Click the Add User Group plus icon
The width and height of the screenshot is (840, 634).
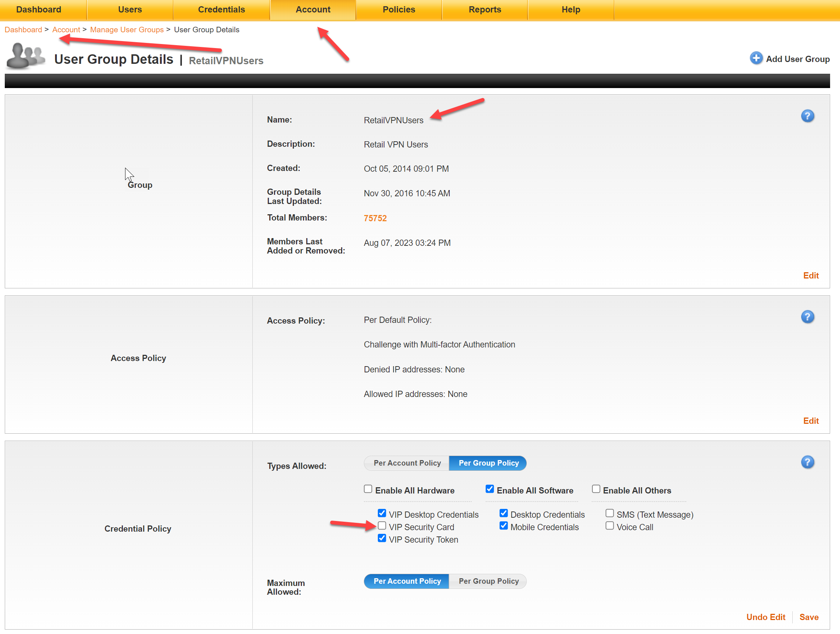pyautogui.click(x=756, y=58)
